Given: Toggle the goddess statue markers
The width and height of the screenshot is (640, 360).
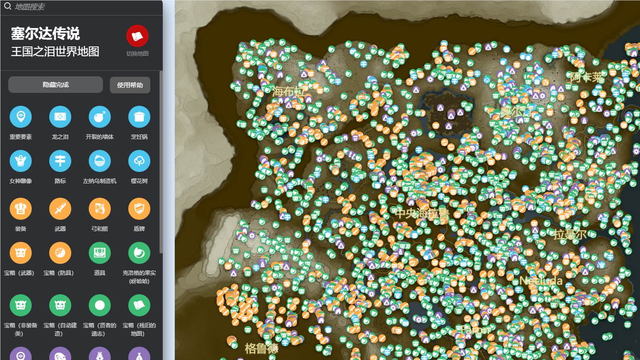Looking at the screenshot, I should click(x=20, y=161).
